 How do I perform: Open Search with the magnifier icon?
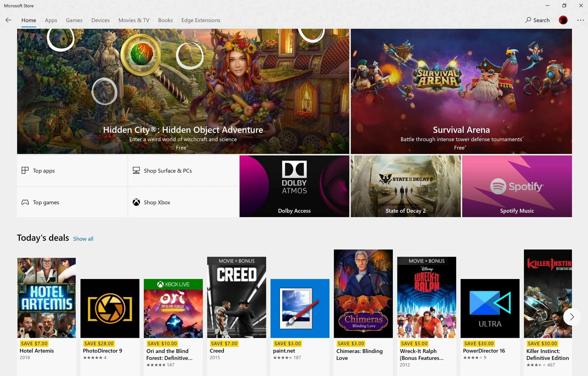pos(528,20)
